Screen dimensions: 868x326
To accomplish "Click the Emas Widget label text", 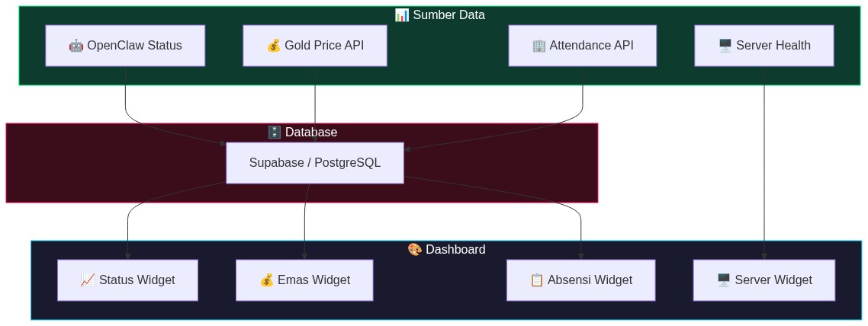I will point(313,280).
